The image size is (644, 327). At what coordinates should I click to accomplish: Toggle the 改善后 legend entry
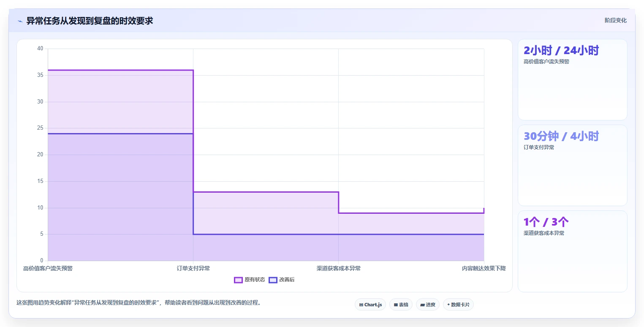pos(282,280)
